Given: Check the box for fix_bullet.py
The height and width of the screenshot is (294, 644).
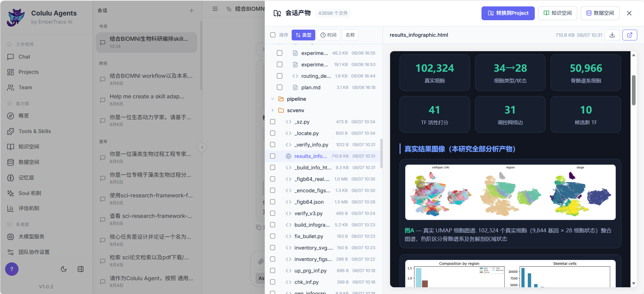Looking at the screenshot, I should point(273,236).
